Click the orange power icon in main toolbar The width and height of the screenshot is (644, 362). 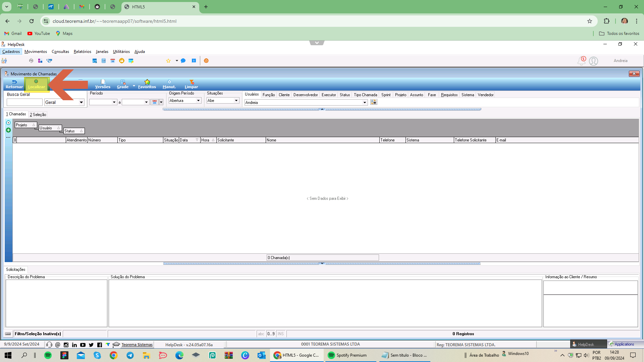(x=206, y=61)
